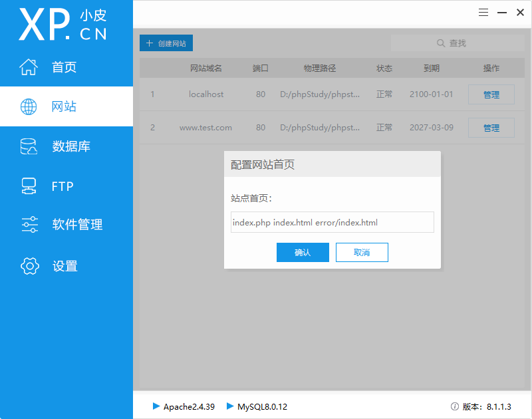Click the software management sliders icon
The height and width of the screenshot is (419, 532).
coord(30,225)
